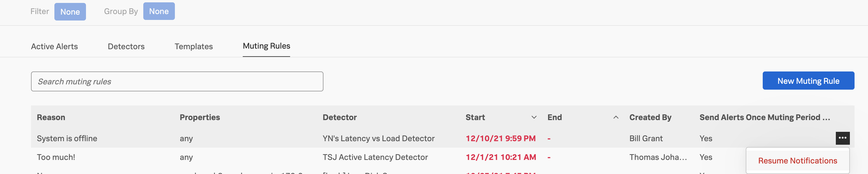Open the Detectors tab
Viewport: 868px width, 174px height.
(x=126, y=47)
